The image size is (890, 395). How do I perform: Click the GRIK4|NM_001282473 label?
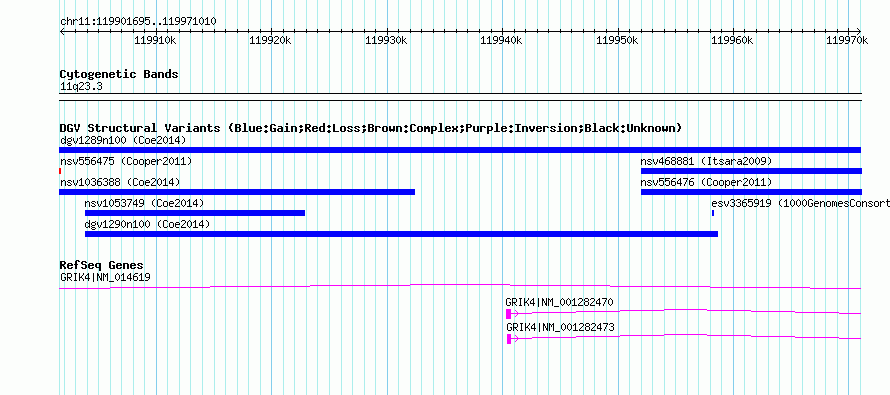[x=560, y=327]
